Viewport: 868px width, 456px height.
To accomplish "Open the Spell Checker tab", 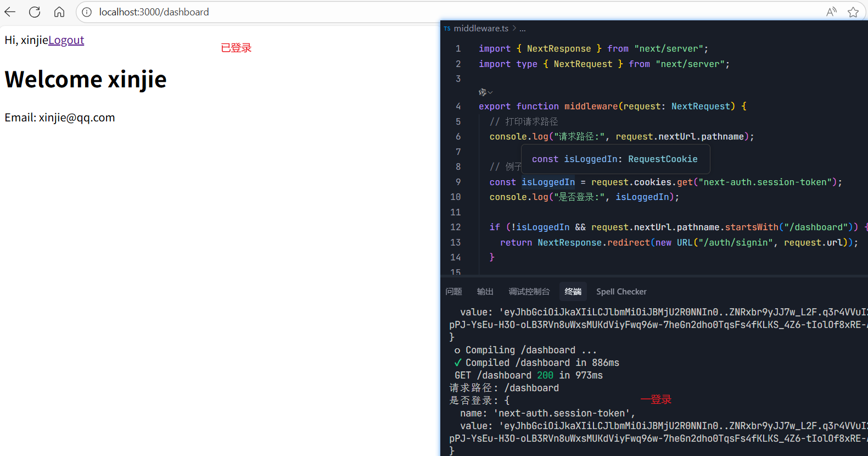I will tap(621, 292).
